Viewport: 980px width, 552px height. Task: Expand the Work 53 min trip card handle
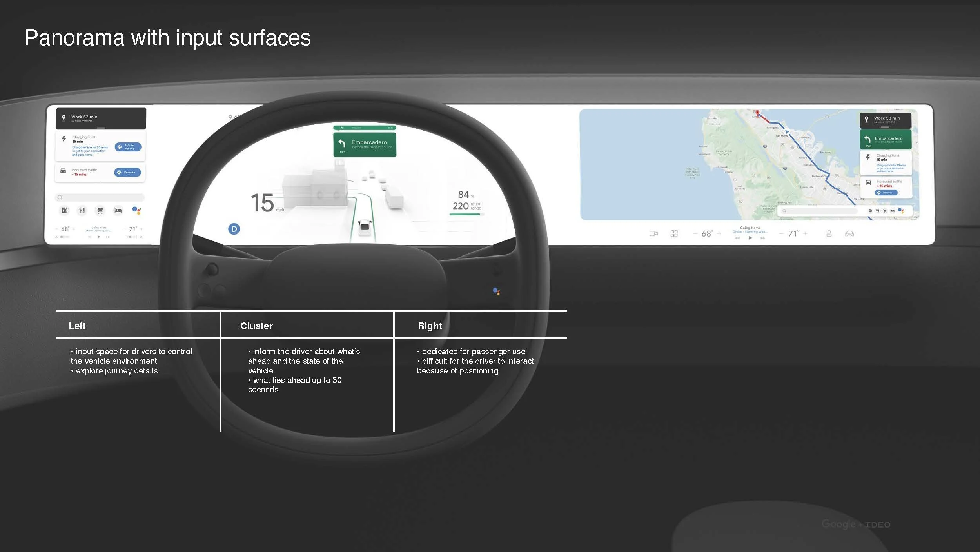pos(101,128)
